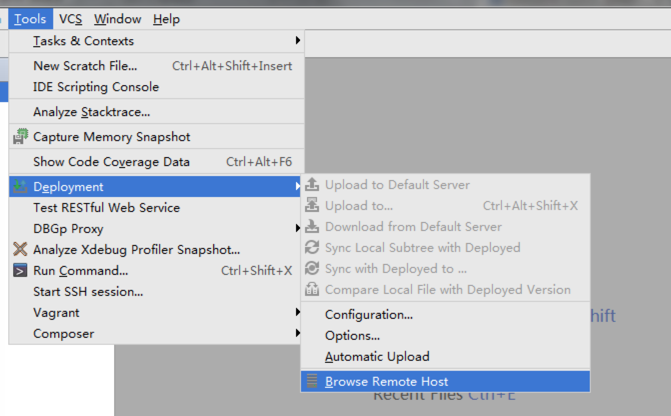Click the Browse Remote Host icon
This screenshot has height=416, width=671.
[313, 381]
